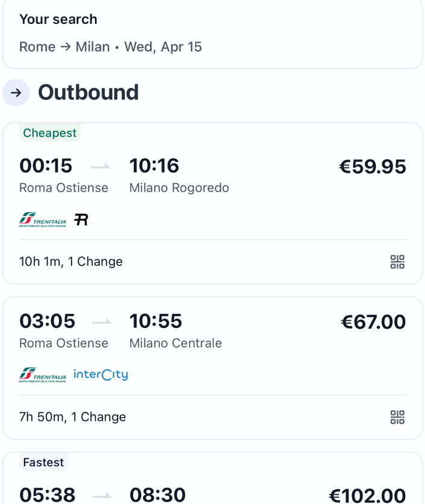This screenshot has width=425, height=504.
Task: Click the InterCity logo
Action: click(x=101, y=375)
